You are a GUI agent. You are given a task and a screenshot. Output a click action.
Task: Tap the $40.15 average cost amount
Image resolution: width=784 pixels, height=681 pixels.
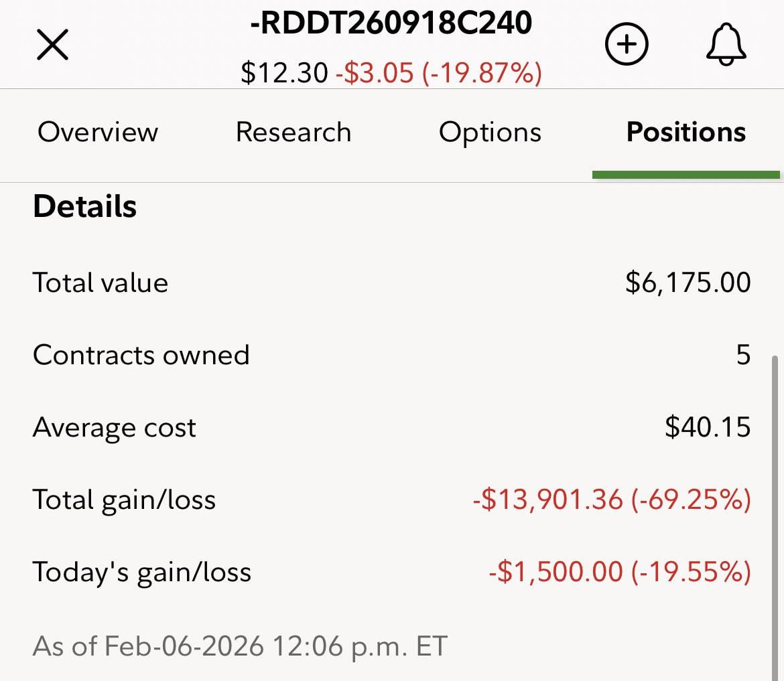(x=708, y=427)
